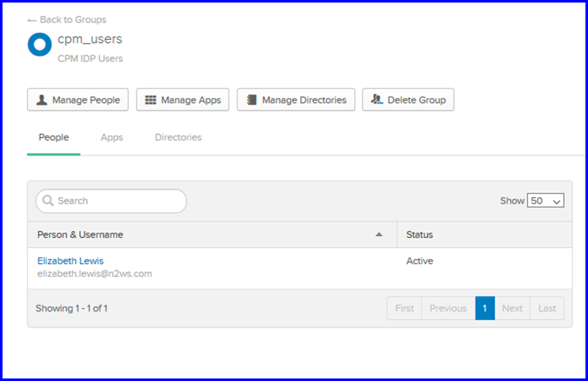
Task: Click the grid icon in Manage Apps
Action: 150,99
